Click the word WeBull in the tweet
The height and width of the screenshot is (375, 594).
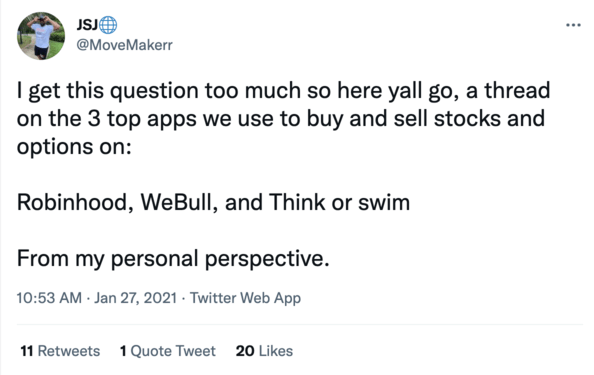tap(176, 202)
